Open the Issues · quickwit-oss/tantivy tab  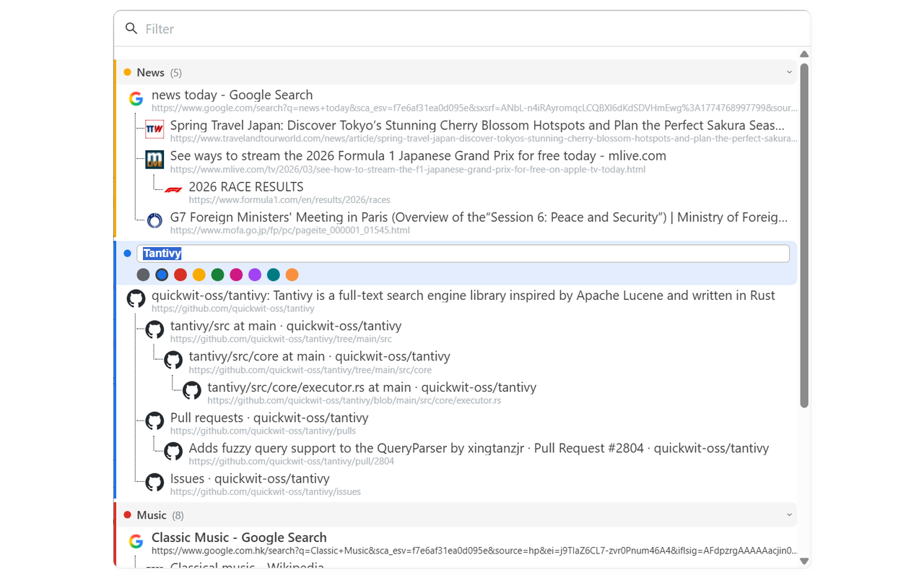(250, 478)
